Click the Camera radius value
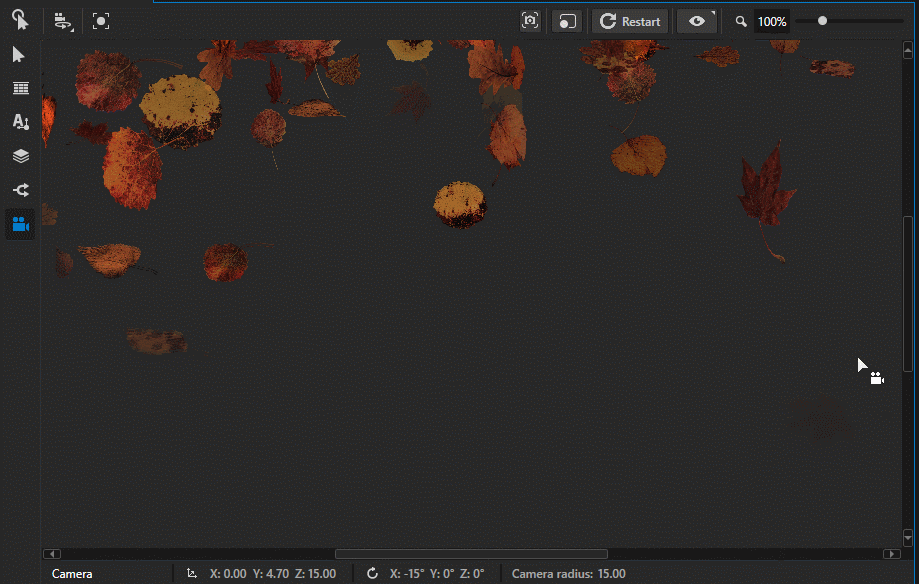919x584 pixels. (x=568, y=573)
